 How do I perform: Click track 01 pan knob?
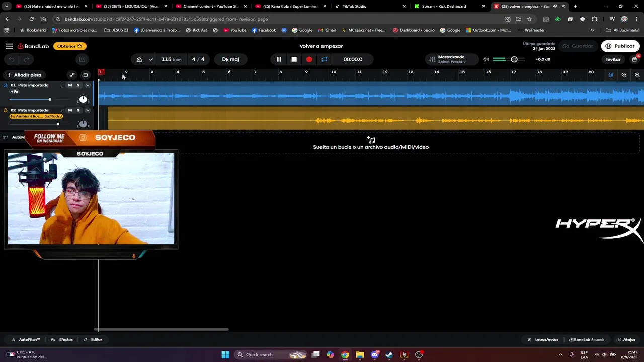pyautogui.click(x=83, y=99)
